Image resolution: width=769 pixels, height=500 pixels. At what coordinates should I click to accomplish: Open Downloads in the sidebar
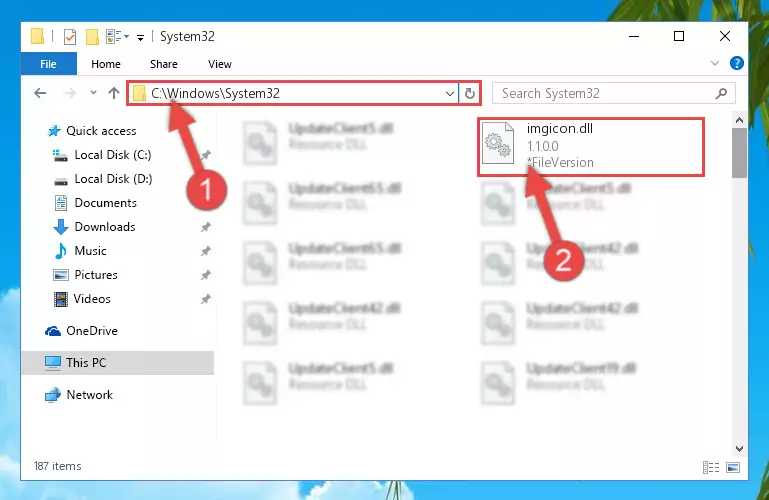pos(104,227)
